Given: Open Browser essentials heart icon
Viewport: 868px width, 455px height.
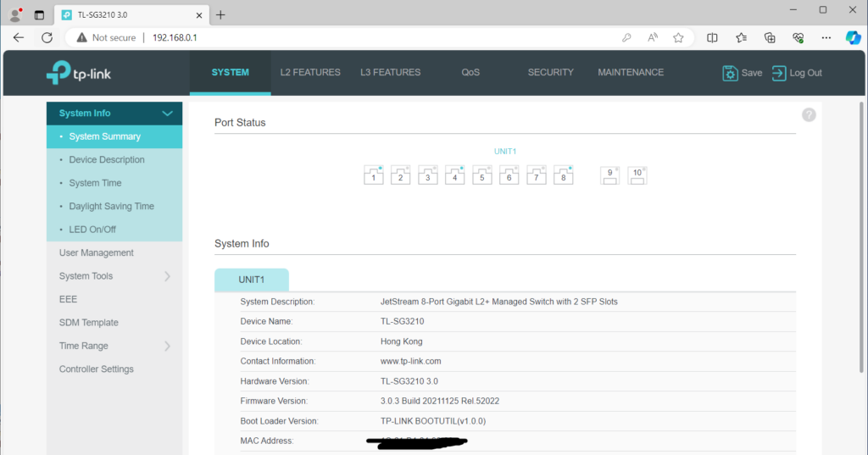Looking at the screenshot, I should (x=798, y=37).
